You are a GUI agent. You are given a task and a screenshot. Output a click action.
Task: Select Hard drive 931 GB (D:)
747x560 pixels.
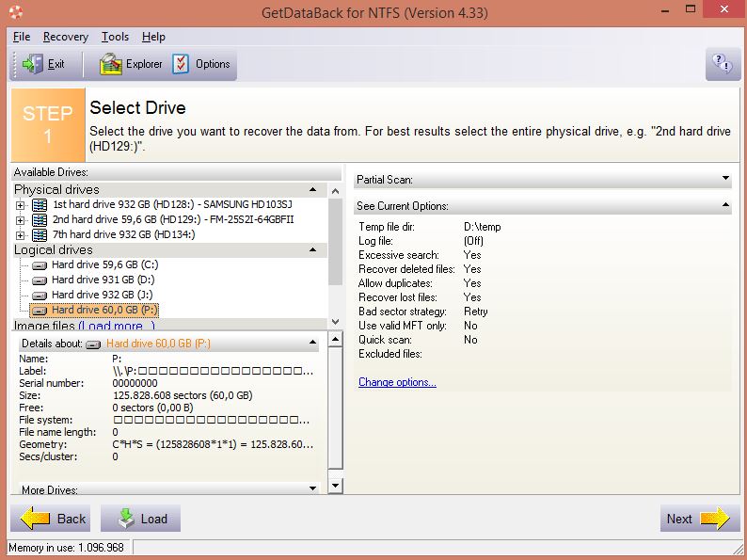pyautogui.click(x=103, y=280)
